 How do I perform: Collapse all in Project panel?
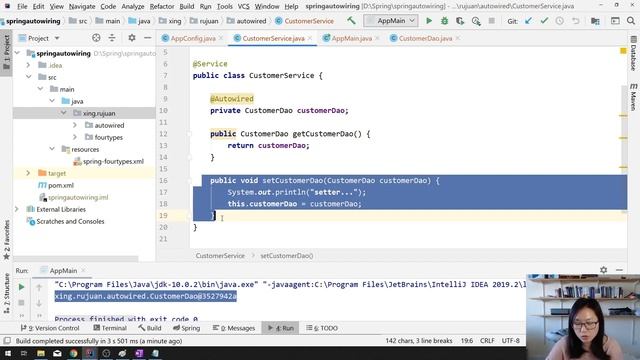tap(112, 38)
